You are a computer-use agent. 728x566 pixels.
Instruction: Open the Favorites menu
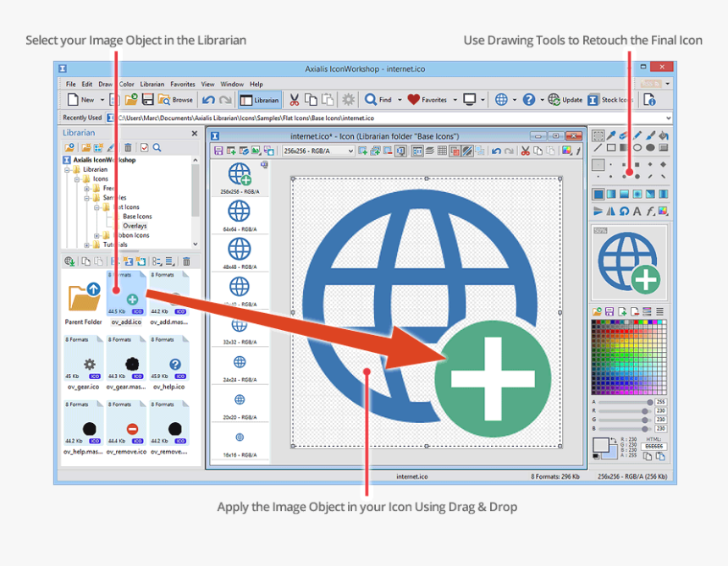183,84
